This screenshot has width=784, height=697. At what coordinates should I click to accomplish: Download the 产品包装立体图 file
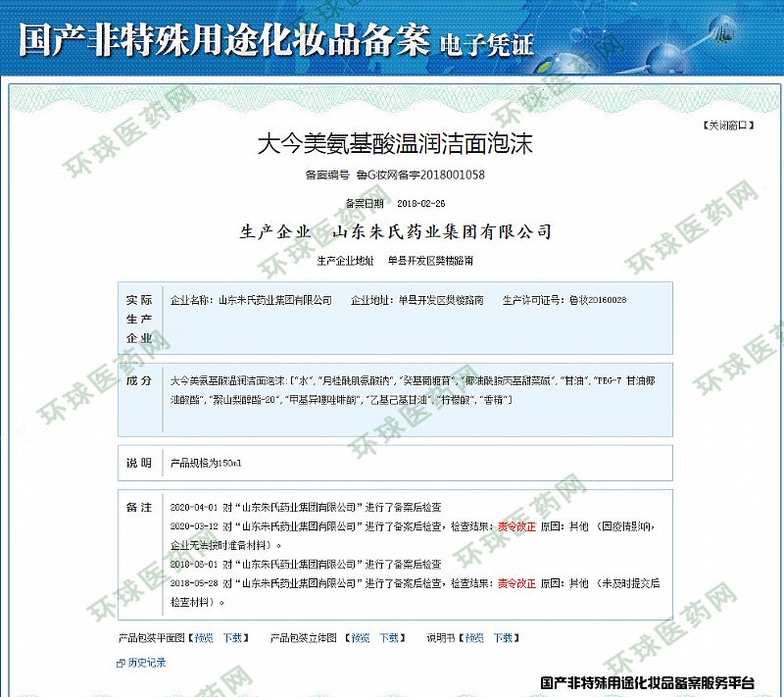pyautogui.click(x=389, y=637)
